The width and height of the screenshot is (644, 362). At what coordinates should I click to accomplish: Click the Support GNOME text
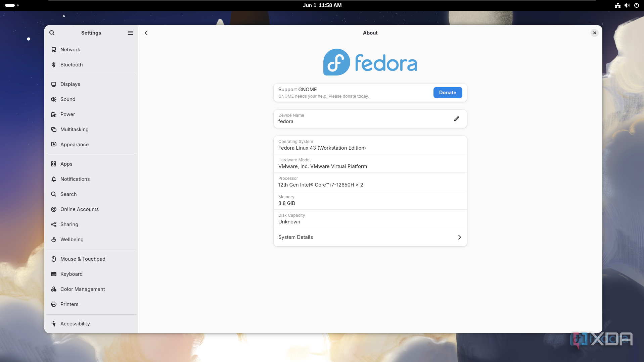coord(297,90)
